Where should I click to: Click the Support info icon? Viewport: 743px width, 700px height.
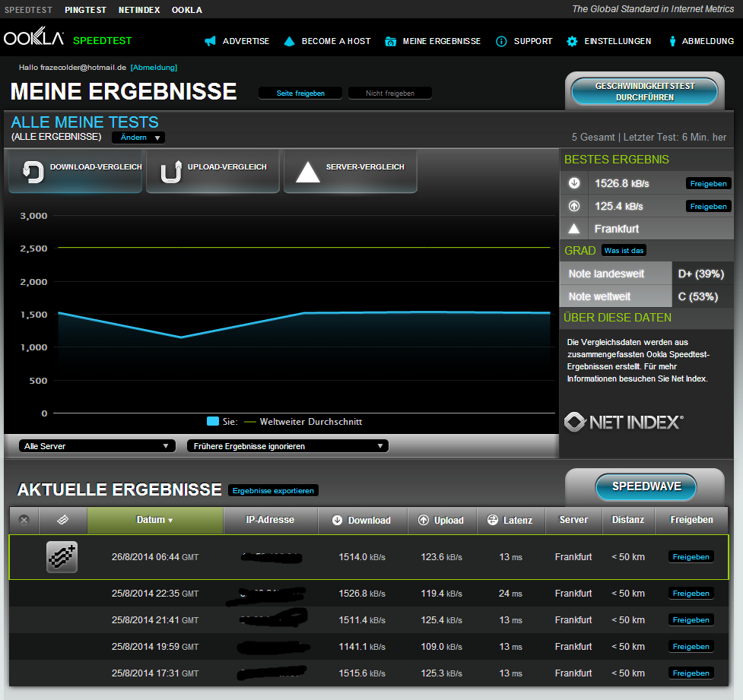pos(501,41)
